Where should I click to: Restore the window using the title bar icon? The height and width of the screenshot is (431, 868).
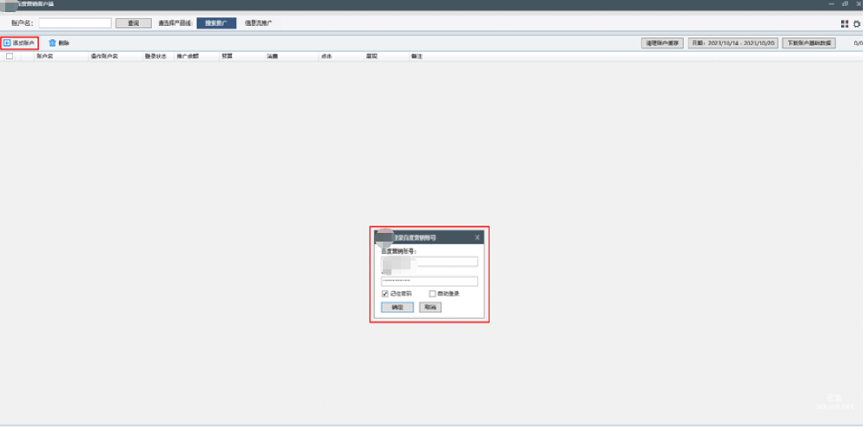[x=845, y=4]
